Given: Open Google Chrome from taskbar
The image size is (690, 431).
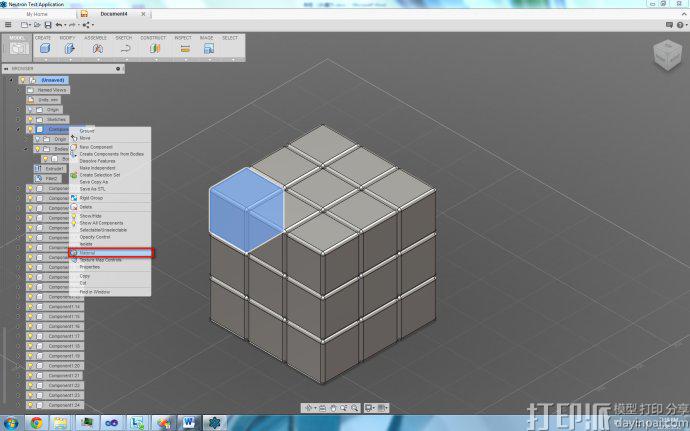Looking at the screenshot, I should click(x=37, y=423).
